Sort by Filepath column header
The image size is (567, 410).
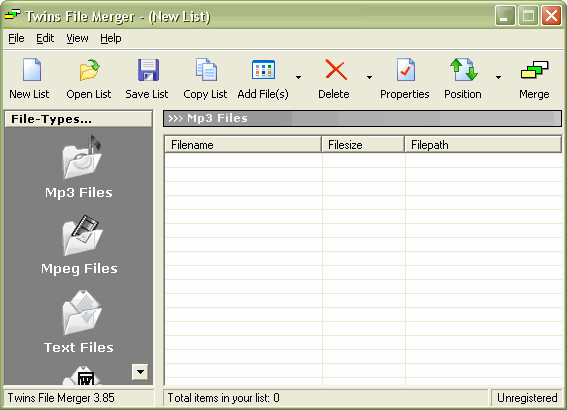pos(483,145)
